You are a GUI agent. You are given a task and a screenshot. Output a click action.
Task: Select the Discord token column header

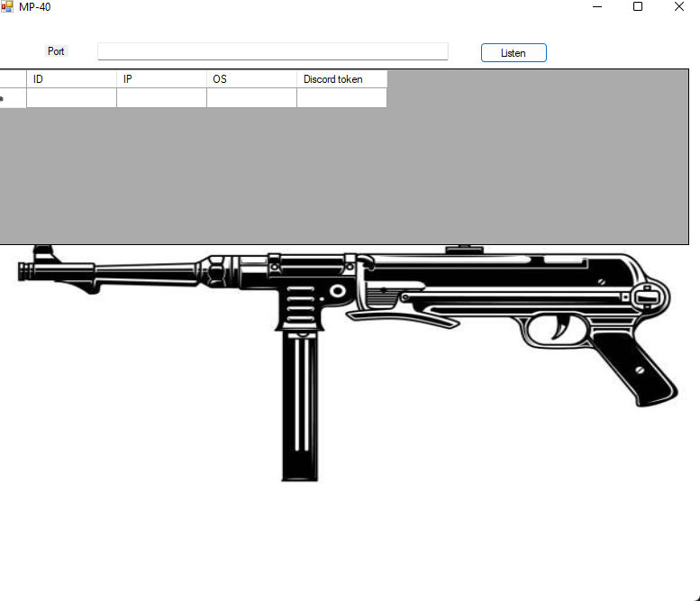[x=342, y=79]
